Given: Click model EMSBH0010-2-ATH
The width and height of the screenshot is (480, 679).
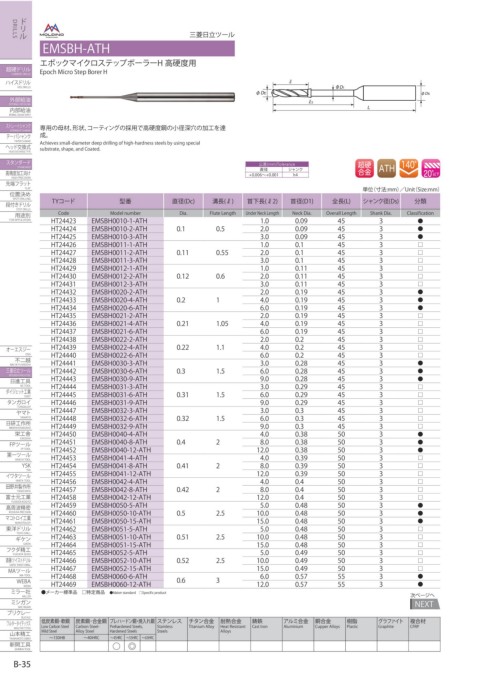Looking at the screenshot, I should [x=119, y=229].
